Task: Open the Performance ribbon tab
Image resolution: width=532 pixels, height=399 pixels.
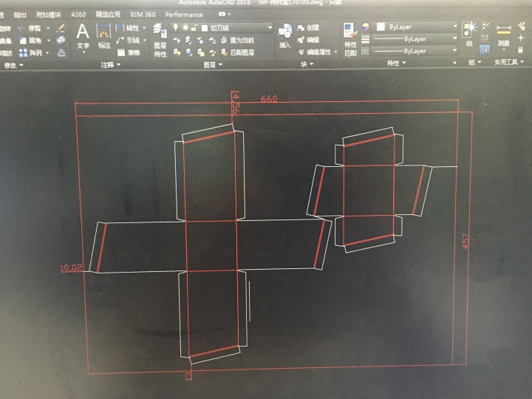Action: 185,14
